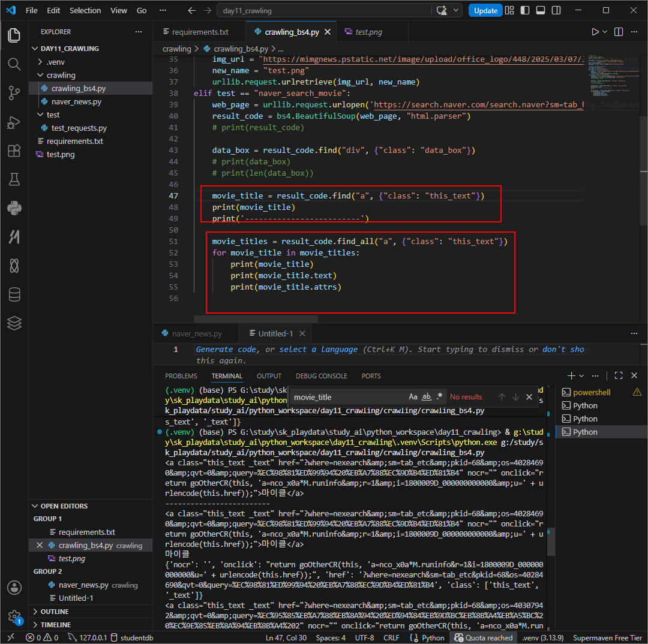Open the DEBUG CONSOLE panel tab
This screenshot has width=648, height=644.
tap(321, 377)
